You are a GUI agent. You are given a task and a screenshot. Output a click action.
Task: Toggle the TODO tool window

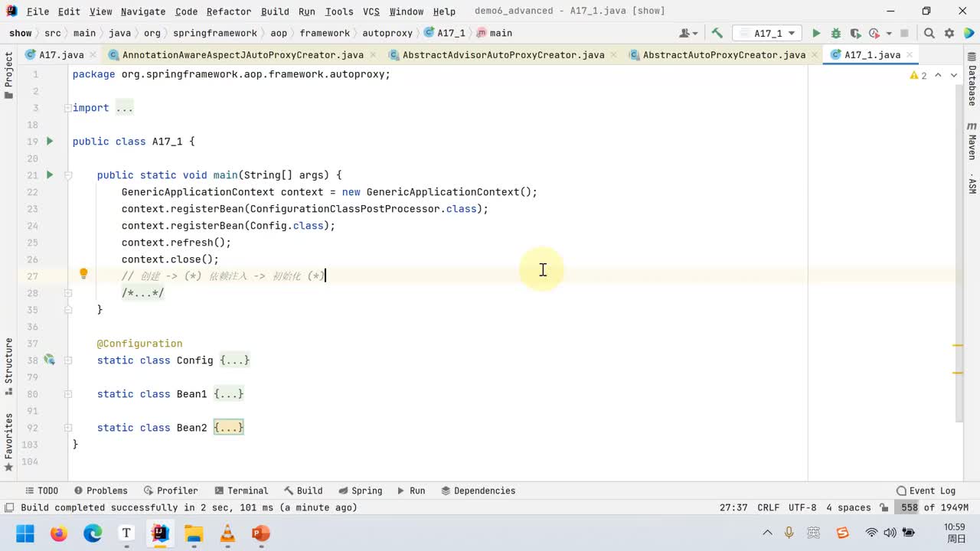[x=41, y=491]
